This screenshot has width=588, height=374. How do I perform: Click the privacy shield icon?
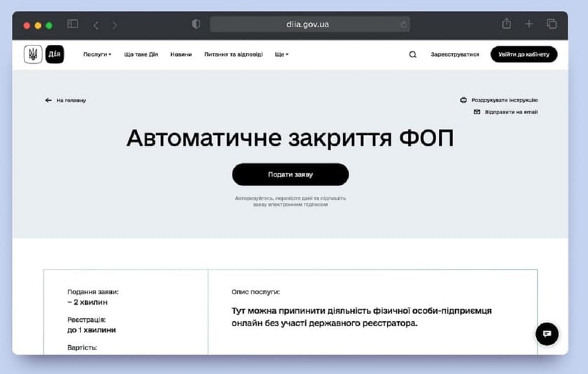(x=196, y=25)
